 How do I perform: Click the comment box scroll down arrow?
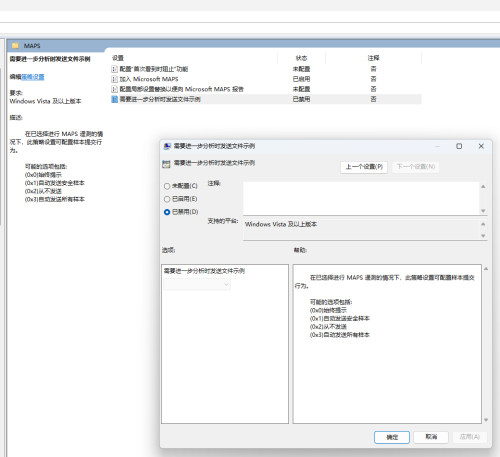pyautogui.click(x=483, y=211)
